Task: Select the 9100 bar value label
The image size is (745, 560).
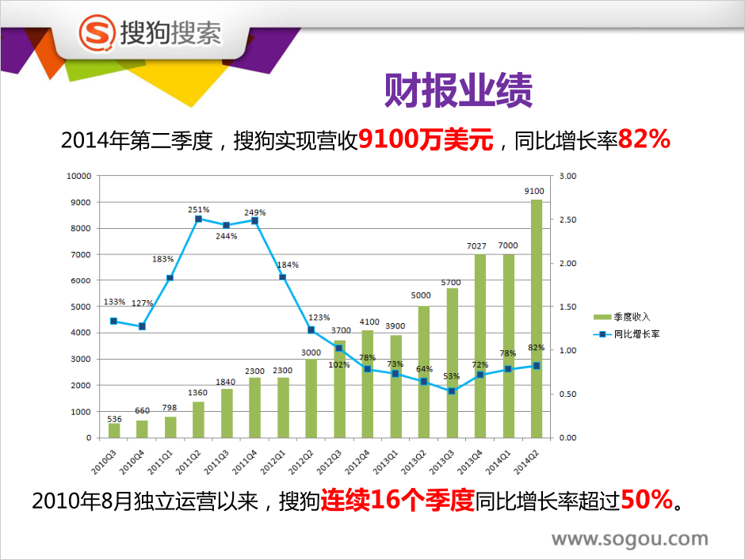Action: click(x=534, y=191)
